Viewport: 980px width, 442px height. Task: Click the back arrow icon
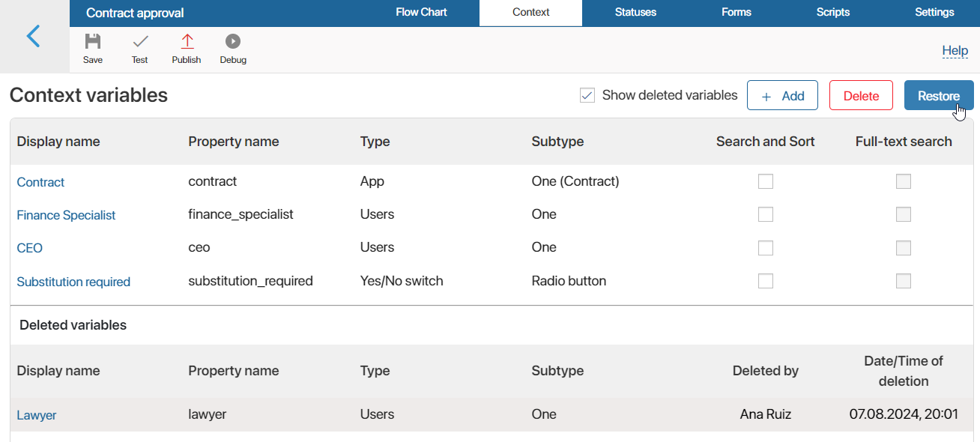(33, 36)
